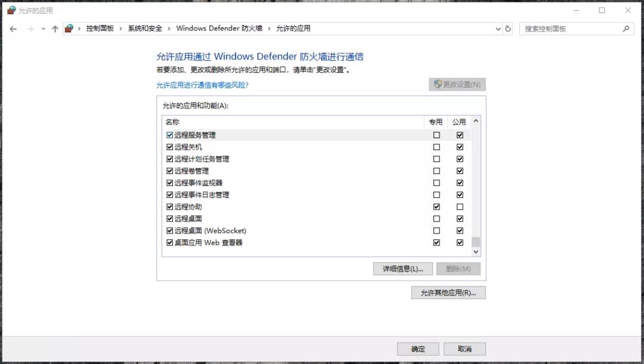
Task: Open the address bar dropdown arrow
Action: pyautogui.click(x=498, y=28)
